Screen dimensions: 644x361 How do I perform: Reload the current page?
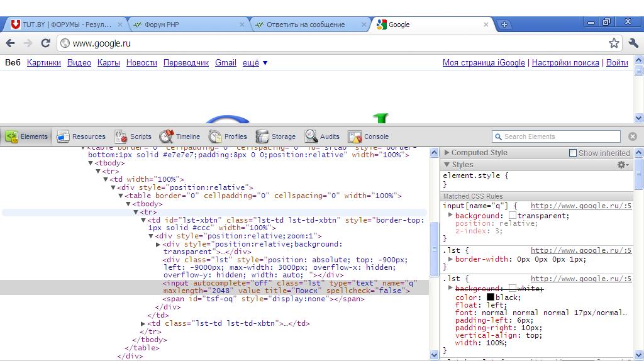click(x=45, y=43)
